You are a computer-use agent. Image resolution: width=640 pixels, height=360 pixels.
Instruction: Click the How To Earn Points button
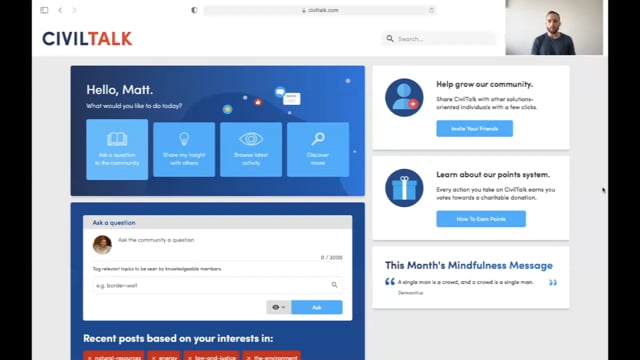(481, 219)
